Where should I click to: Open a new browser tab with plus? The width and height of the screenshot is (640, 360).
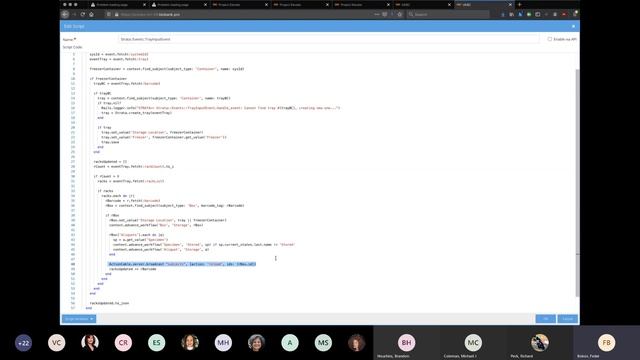[520, 4]
